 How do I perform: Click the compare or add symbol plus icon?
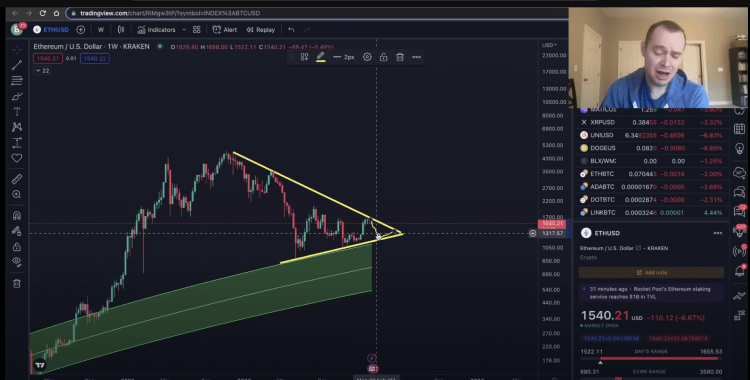pos(81,30)
